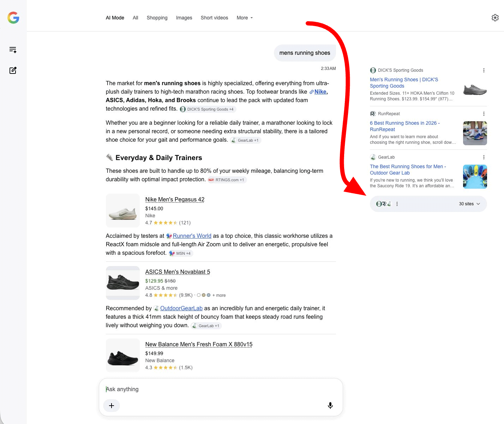Click the RTINGS.com +1 source chip
Viewport: 504px width, 424px height.
[227, 180]
